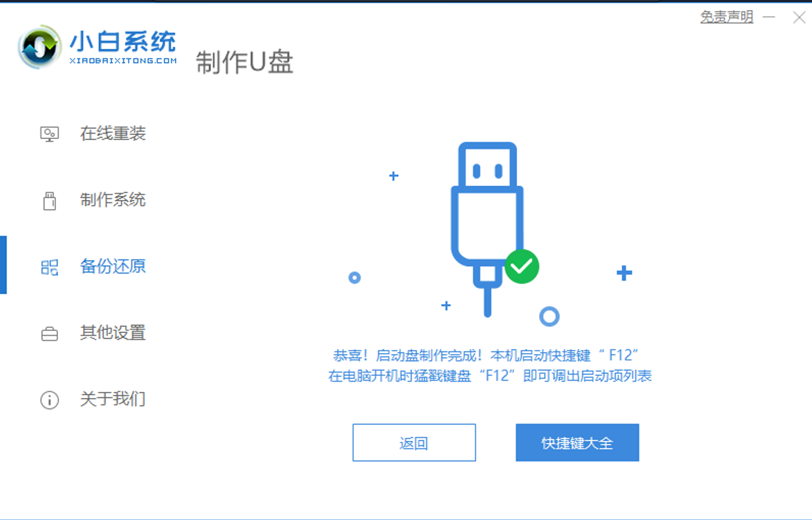812x520 pixels.
Task: Click the 在线重装 monitor icon
Action: [50, 134]
